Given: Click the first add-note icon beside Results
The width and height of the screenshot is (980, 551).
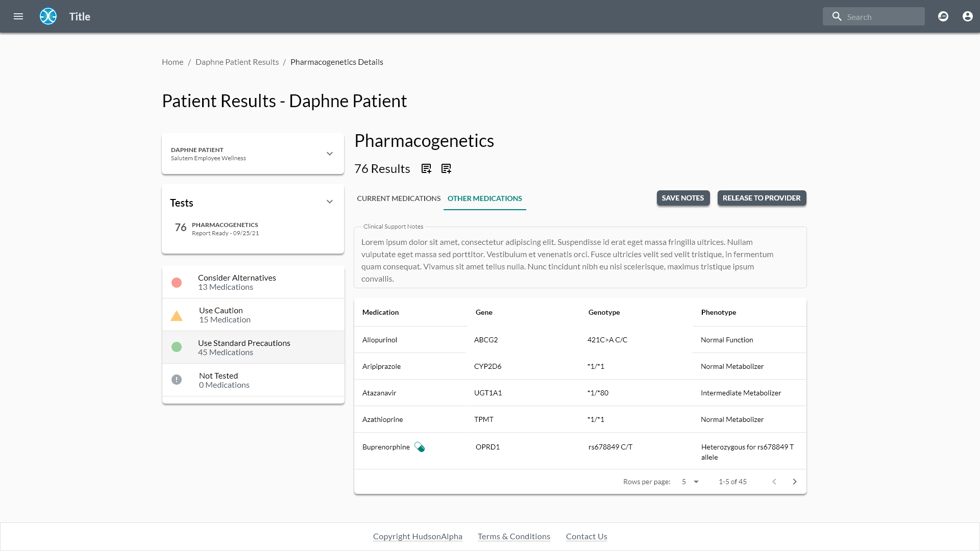Looking at the screenshot, I should tap(426, 169).
